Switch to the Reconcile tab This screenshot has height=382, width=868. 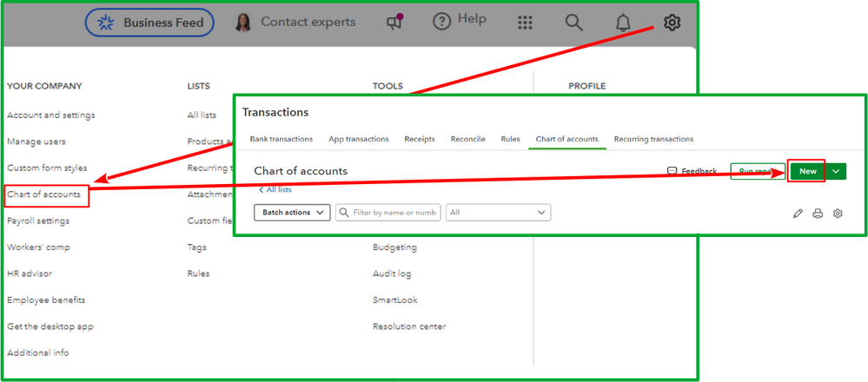click(467, 139)
